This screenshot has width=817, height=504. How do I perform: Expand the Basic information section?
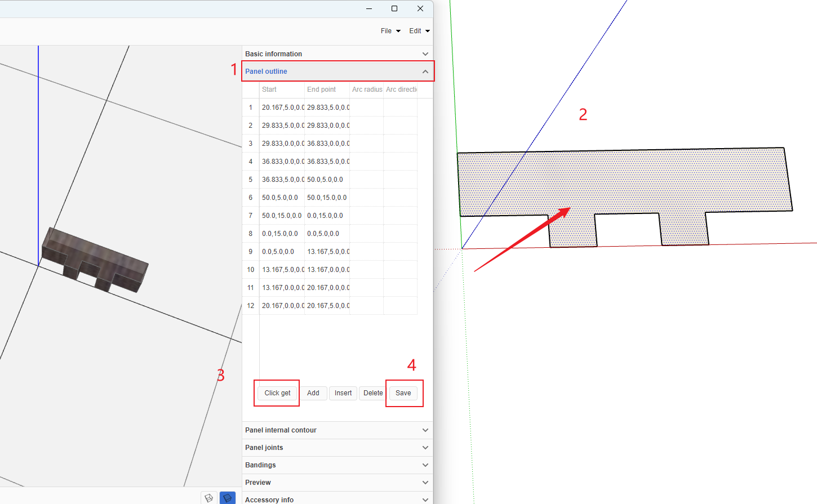point(425,54)
